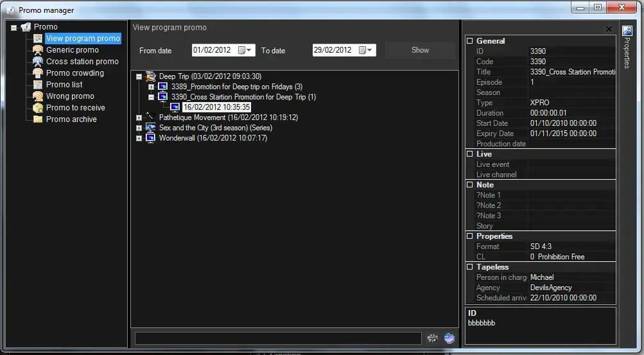
Task: Expand the Pathetique Movement tree node
Action: (139, 118)
